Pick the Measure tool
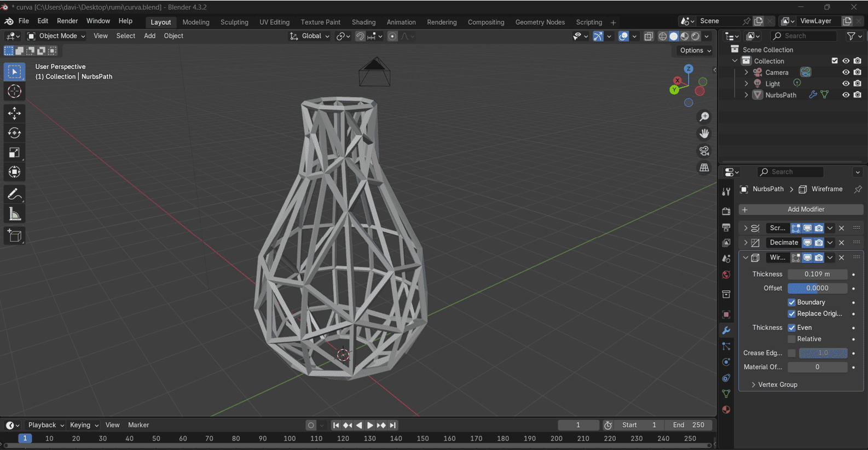868x450 pixels. pos(15,214)
